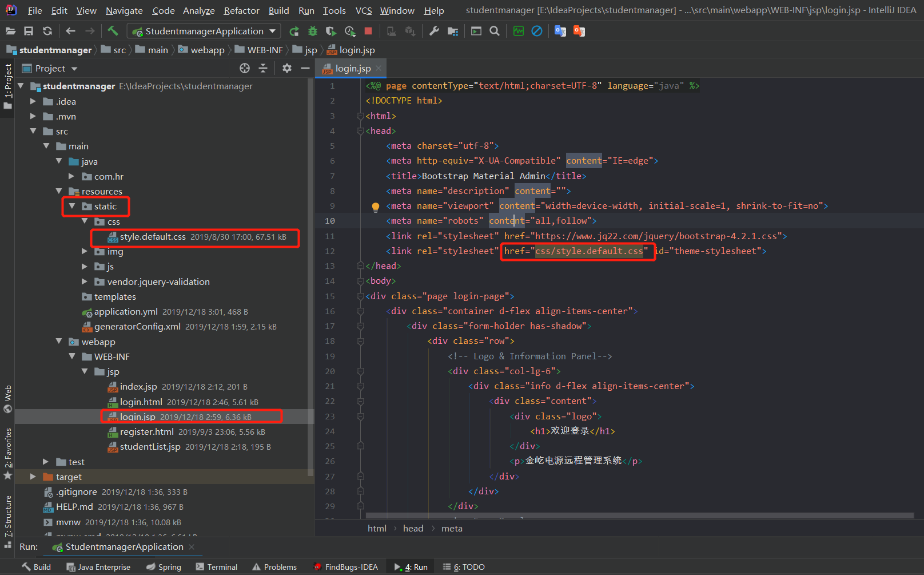Select application.yml in the project tree
The image size is (924, 575).
(126, 312)
